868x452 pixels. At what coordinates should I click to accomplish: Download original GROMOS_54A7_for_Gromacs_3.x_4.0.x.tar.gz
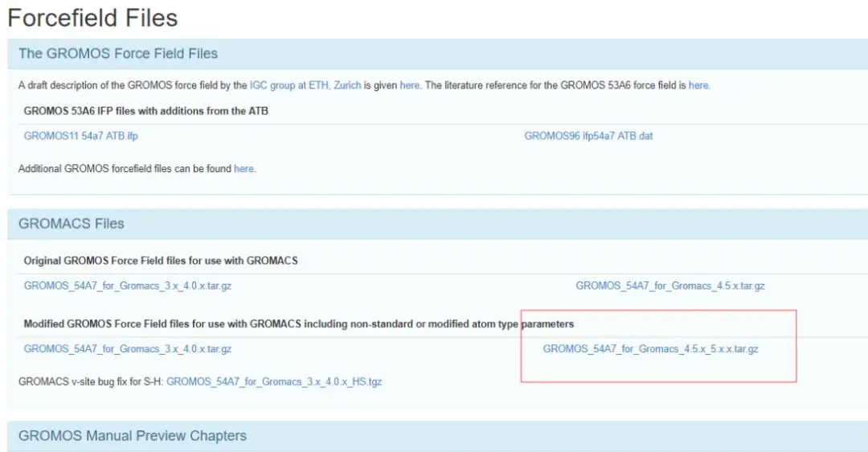(x=127, y=286)
